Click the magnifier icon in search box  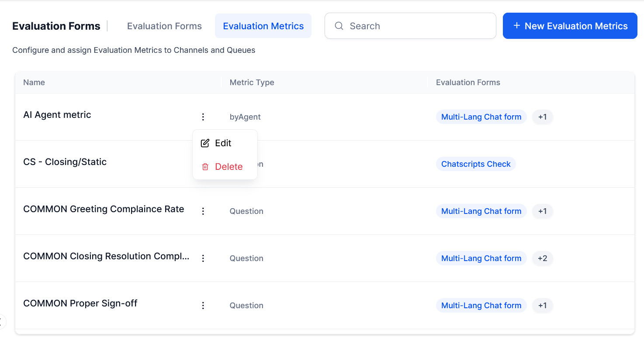pos(339,26)
